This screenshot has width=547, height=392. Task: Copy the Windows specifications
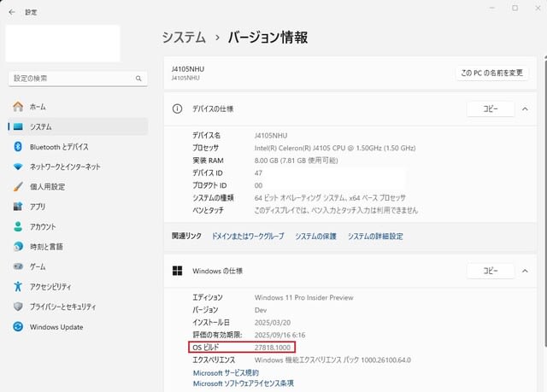pyautogui.click(x=490, y=271)
